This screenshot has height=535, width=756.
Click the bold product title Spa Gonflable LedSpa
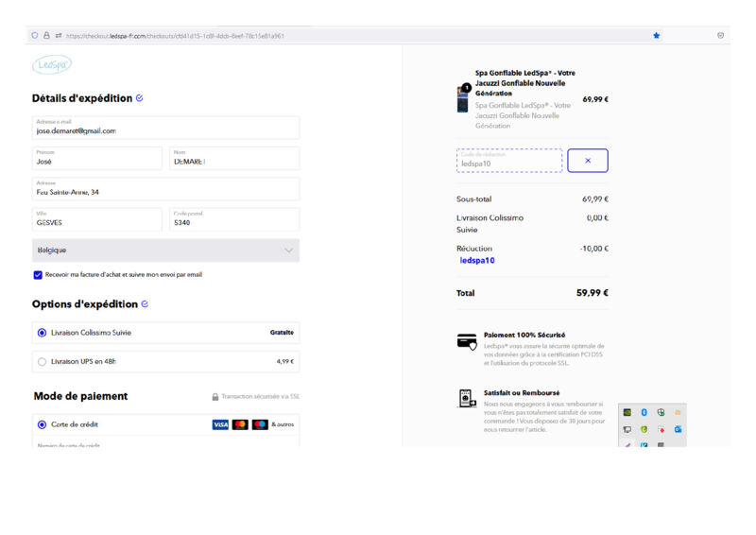click(525, 83)
